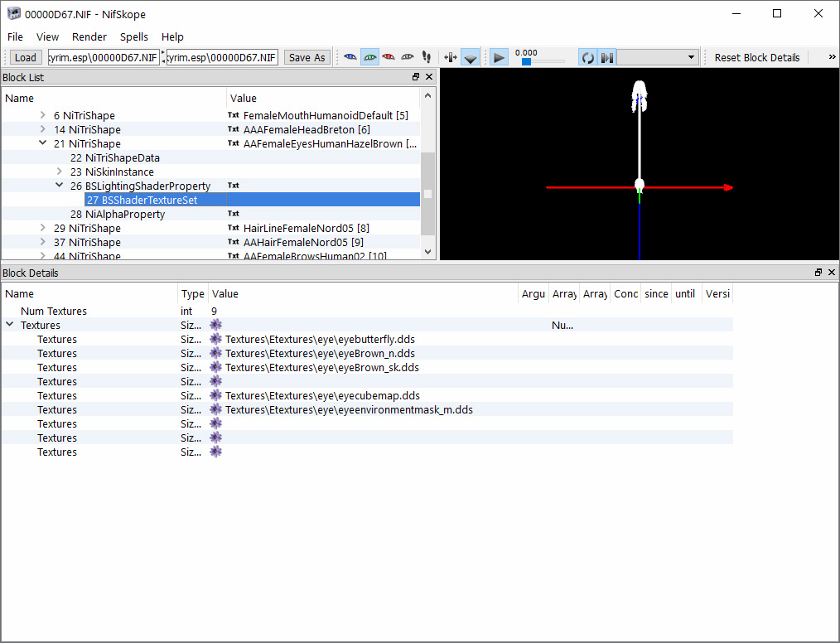Select 27 BSShaderTextureSet block
840x643 pixels.
click(x=142, y=200)
